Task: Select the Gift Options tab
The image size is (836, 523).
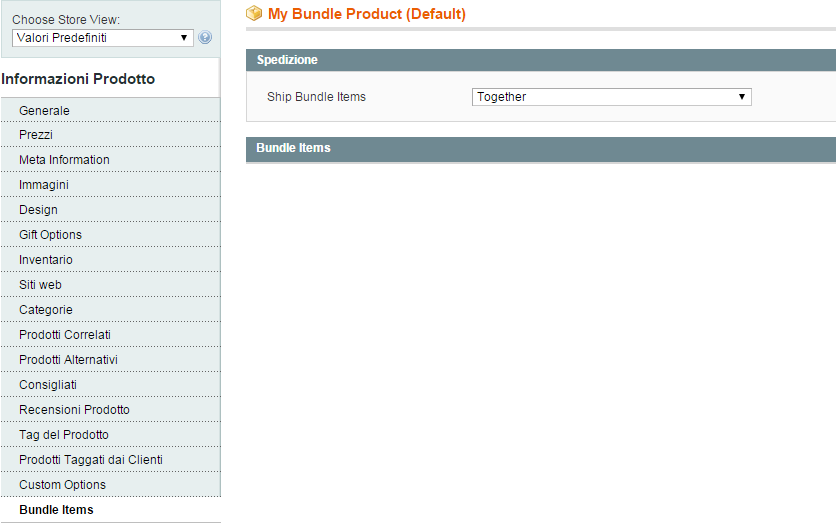Action: (50, 235)
